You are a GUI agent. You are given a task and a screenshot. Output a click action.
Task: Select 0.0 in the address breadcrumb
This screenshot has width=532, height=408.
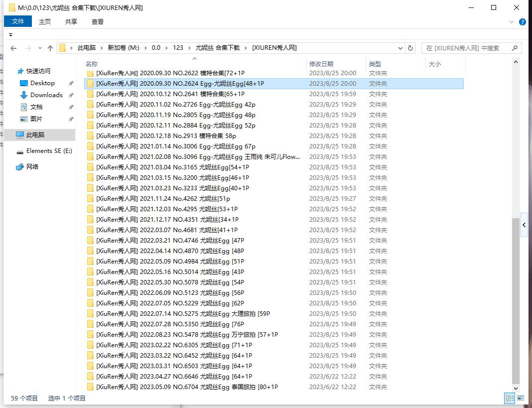[x=156, y=48]
